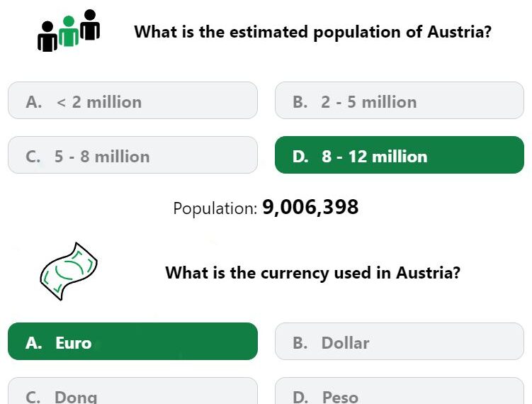Image resolution: width=532 pixels, height=404 pixels.
Task: Select the Dong answer option
Action: click(x=132, y=391)
